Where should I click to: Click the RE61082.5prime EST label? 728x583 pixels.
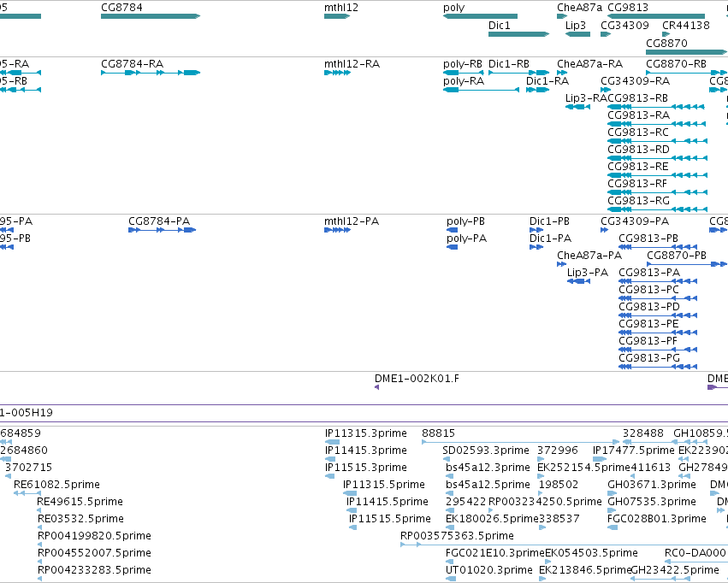tap(56, 485)
